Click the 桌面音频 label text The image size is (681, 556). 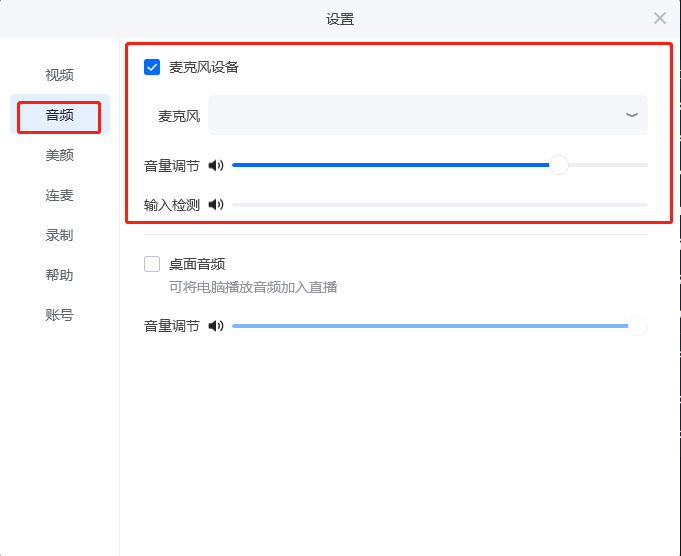click(x=197, y=264)
